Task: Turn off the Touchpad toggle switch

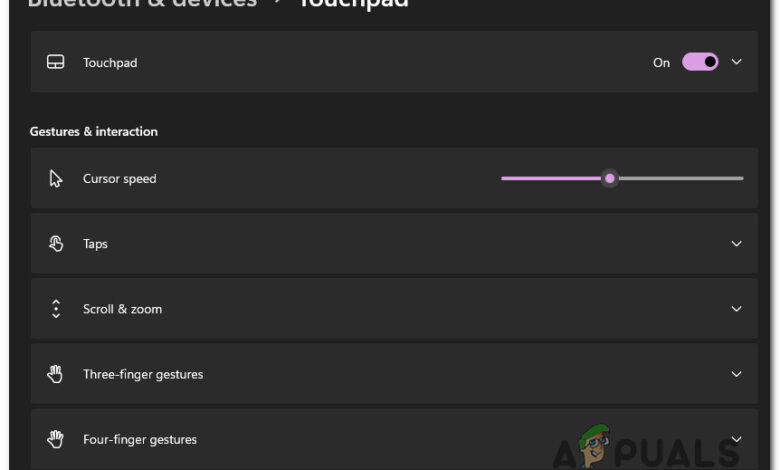Action: point(700,62)
